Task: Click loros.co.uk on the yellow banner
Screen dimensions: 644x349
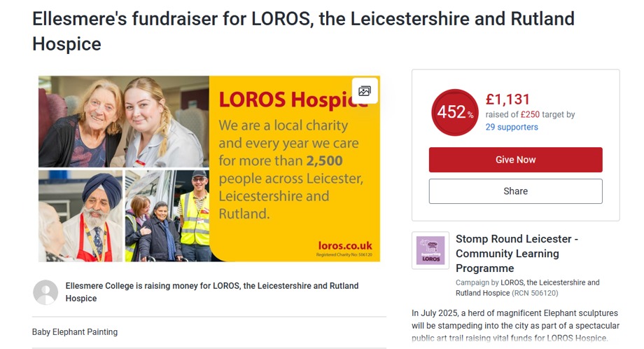Action: coord(343,245)
